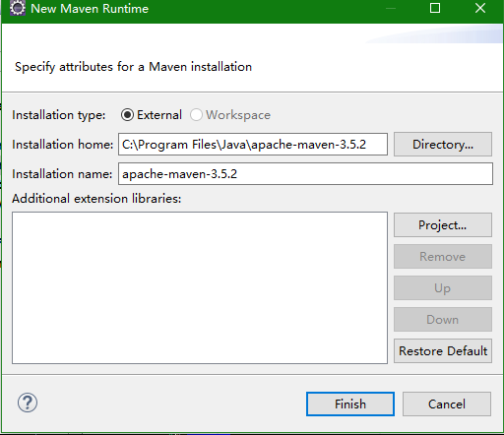Confirm with the Finish button
The height and width of the screenshot is (435, 504).
click(x=350, y=404)
